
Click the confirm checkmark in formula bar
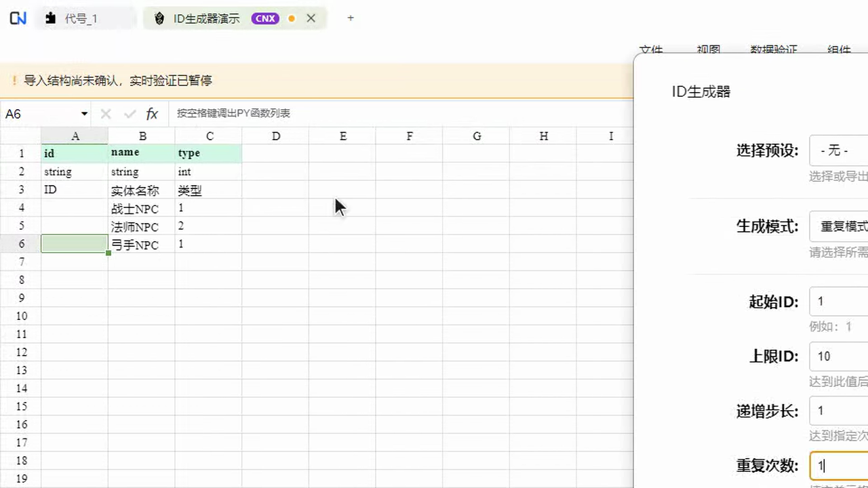pos(130,114)
